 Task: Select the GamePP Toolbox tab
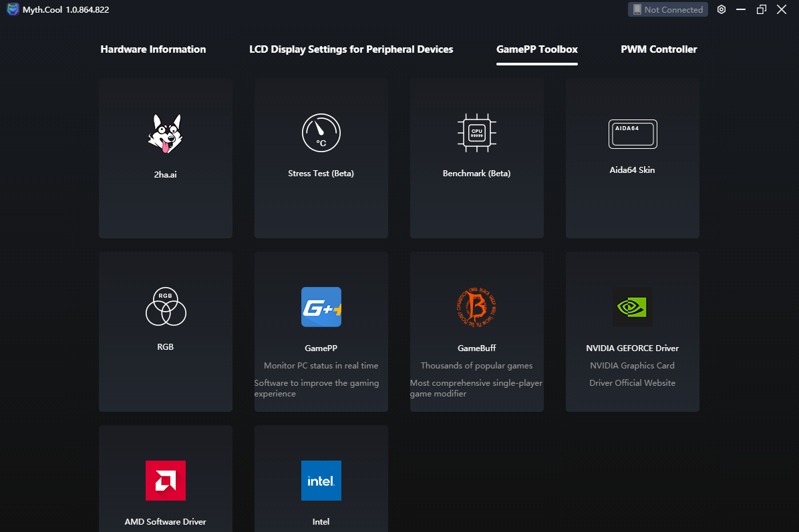[x=537, y=49]
